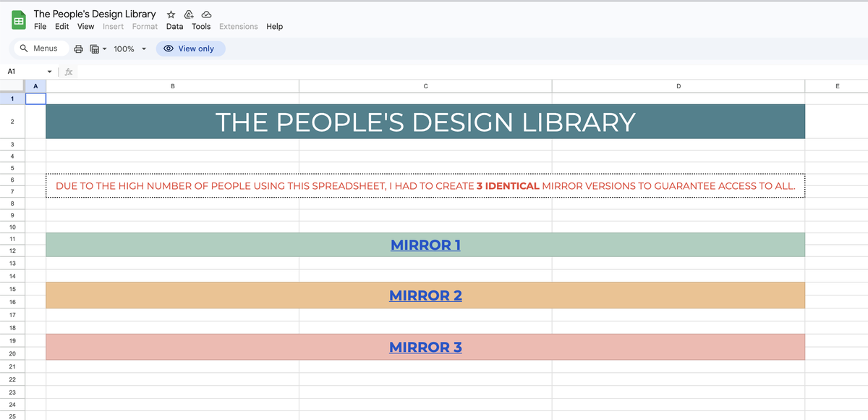Click the document title The People's Design Library
The width and height of the screenshot is (868, 420).
tap(95, 14)
